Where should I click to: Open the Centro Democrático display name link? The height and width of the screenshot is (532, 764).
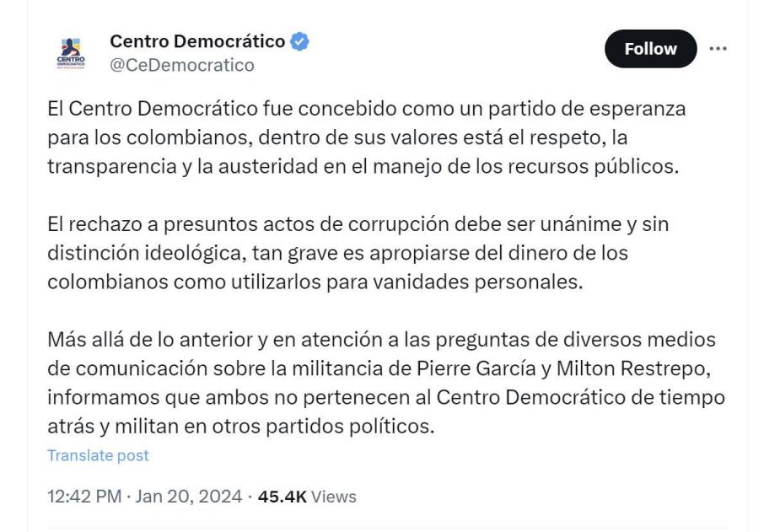click(199, 40)
